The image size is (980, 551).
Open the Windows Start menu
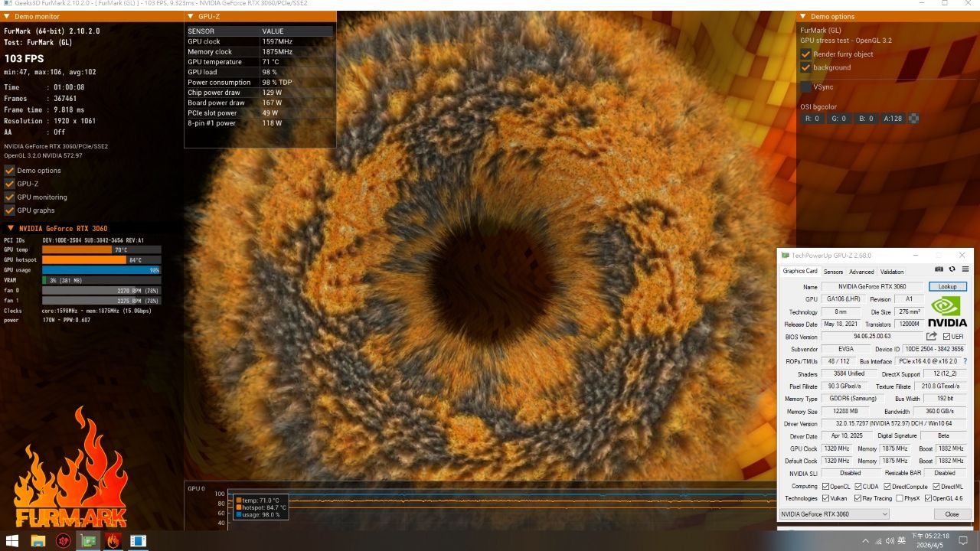12,541
